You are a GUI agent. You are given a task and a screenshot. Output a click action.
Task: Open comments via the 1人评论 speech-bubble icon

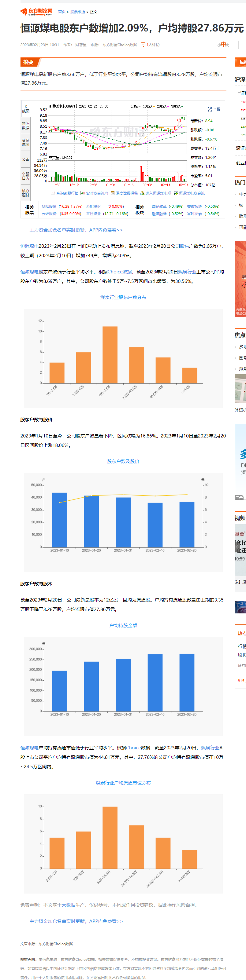click(143, 45)
